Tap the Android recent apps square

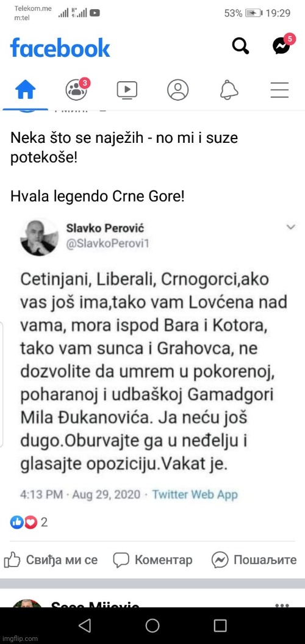(x=220, y=626)
